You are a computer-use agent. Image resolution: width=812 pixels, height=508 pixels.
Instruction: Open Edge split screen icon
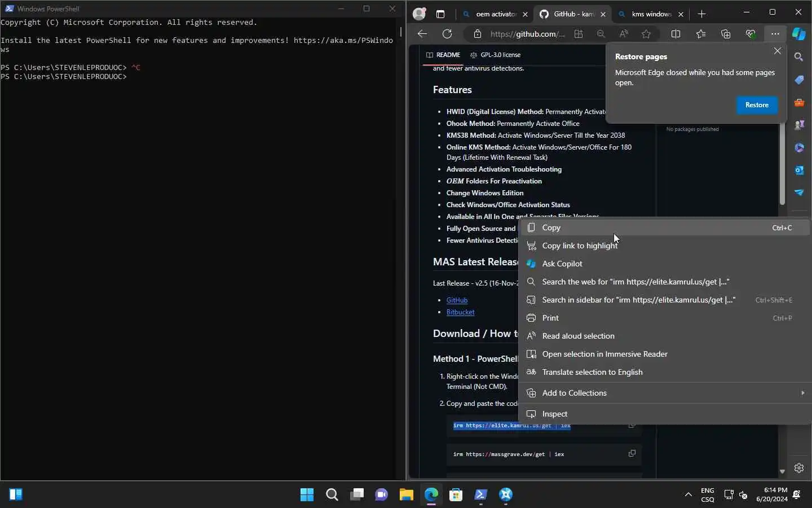676,34
